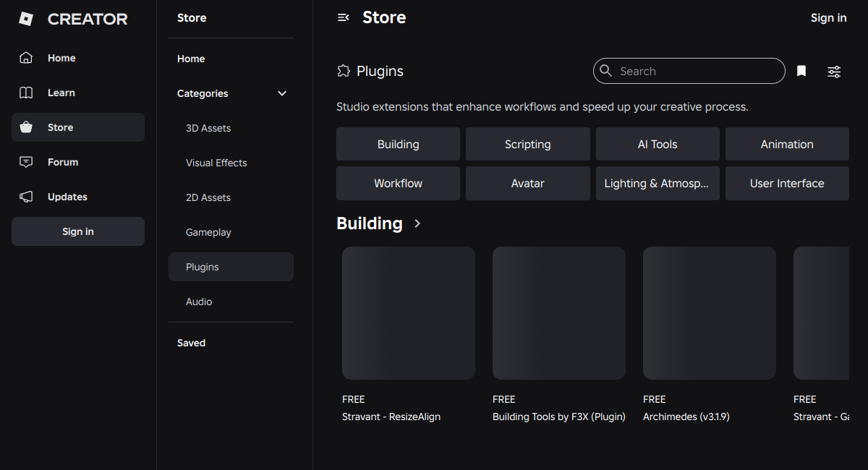Image resolution: width=868 pixels, height=470 pixels.
Task: Open the Archimedes (v3.1.9) thumbnail
Action: (710, 313)
